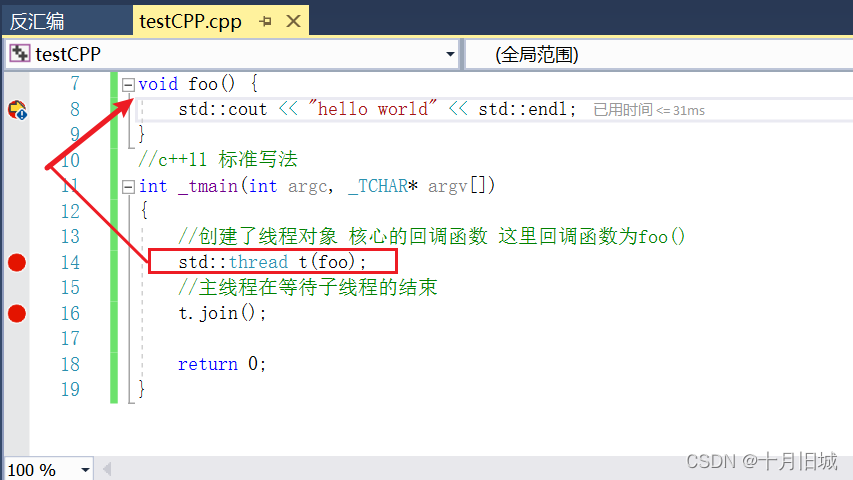
Task: Click the testCPP project icon
Action: [x=20, y=53]
